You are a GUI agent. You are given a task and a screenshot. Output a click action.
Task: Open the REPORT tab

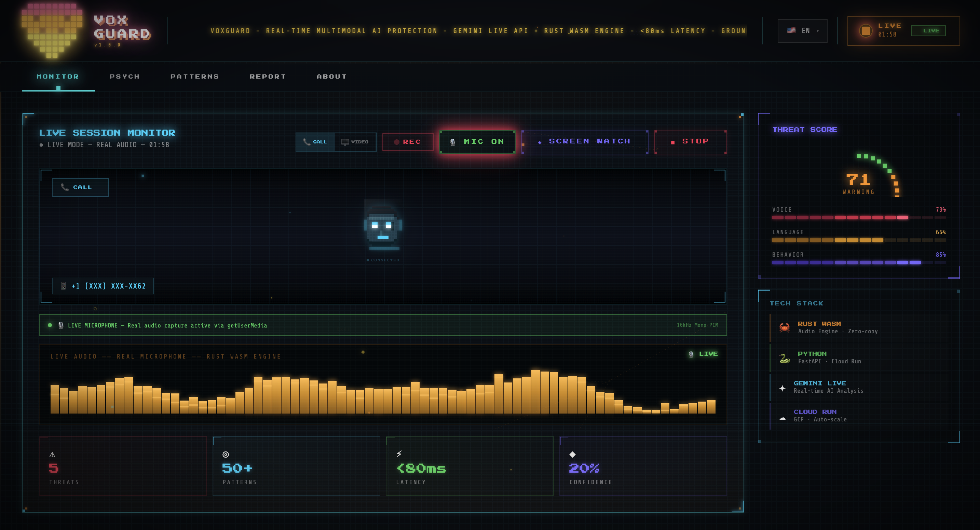(268, 76)
